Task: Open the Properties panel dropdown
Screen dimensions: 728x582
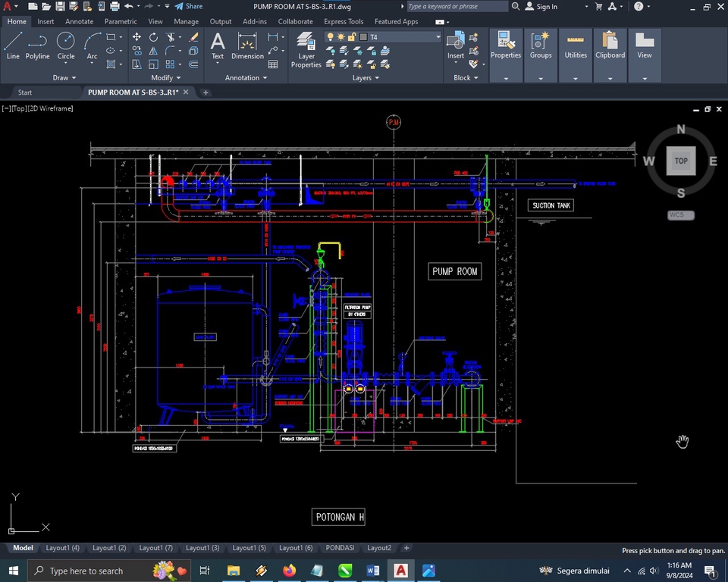Action: 506,79
